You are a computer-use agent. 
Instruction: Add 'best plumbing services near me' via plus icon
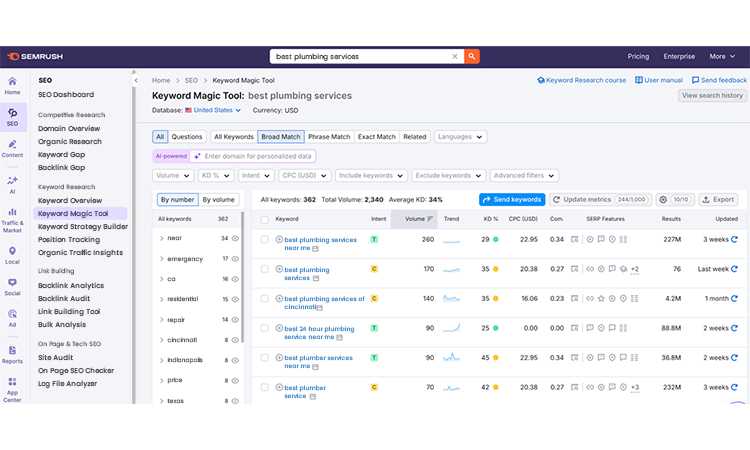(279, 239)
